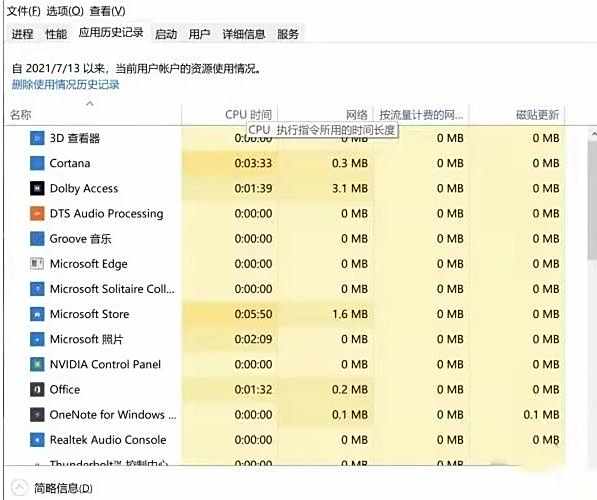Click the 1.6 MB network value
Image resolution: width=597 pixels, height=500 pixels.
(350, 314)
